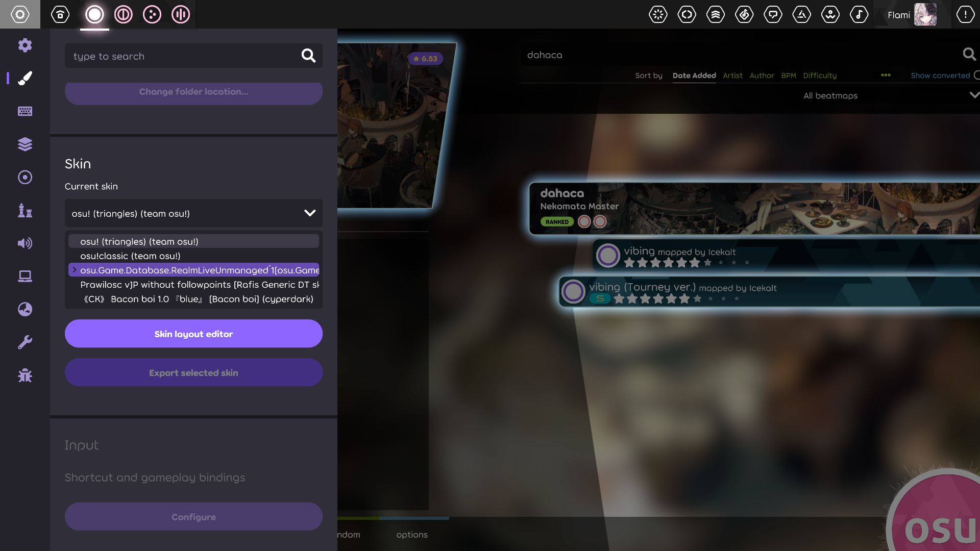Open the changelog code-brackets icon
This screenshot has width=980, height=551.
[x=687, y=14]
